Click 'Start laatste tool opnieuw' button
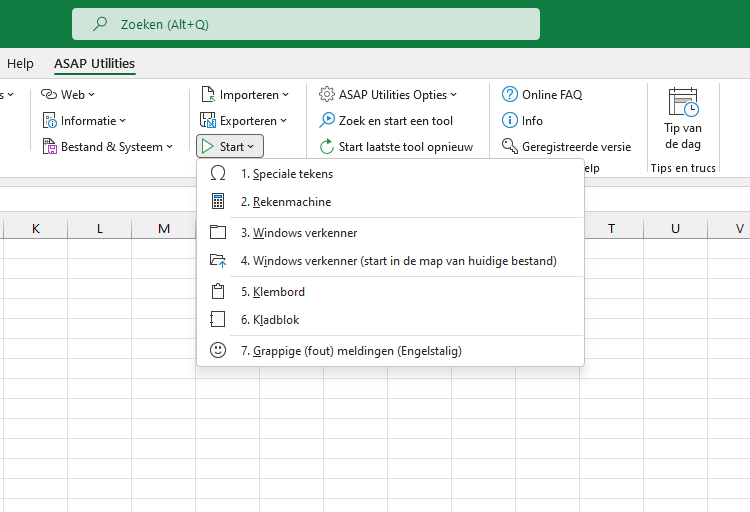750x512 pixels. pyautogui.click(x=397, y=146)
